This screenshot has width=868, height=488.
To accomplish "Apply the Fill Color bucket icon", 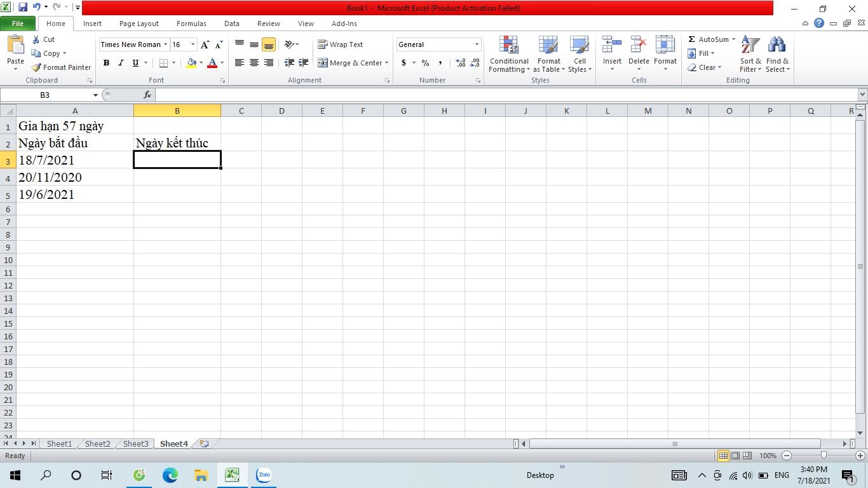I will click(191, 63).
